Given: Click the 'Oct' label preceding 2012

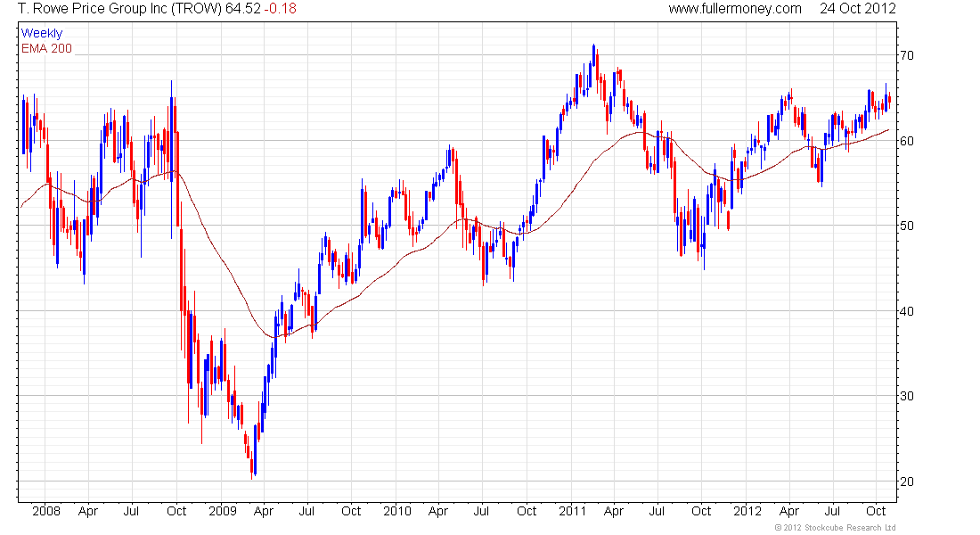Looking at the screenshot, I should pyautogui.click(x=701, y=511).
